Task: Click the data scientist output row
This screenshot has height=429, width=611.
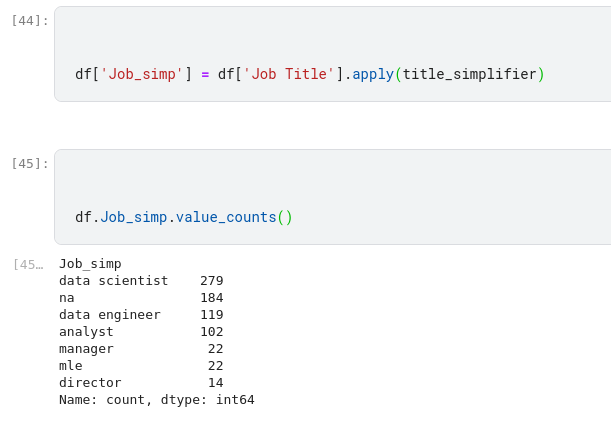Action: pos(140,281)
